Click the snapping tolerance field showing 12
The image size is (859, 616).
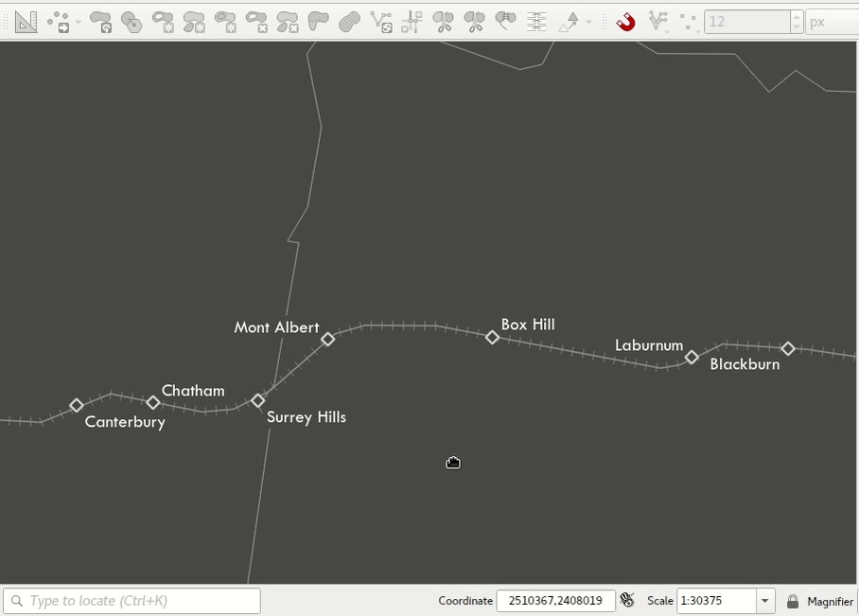coord(747,22)
